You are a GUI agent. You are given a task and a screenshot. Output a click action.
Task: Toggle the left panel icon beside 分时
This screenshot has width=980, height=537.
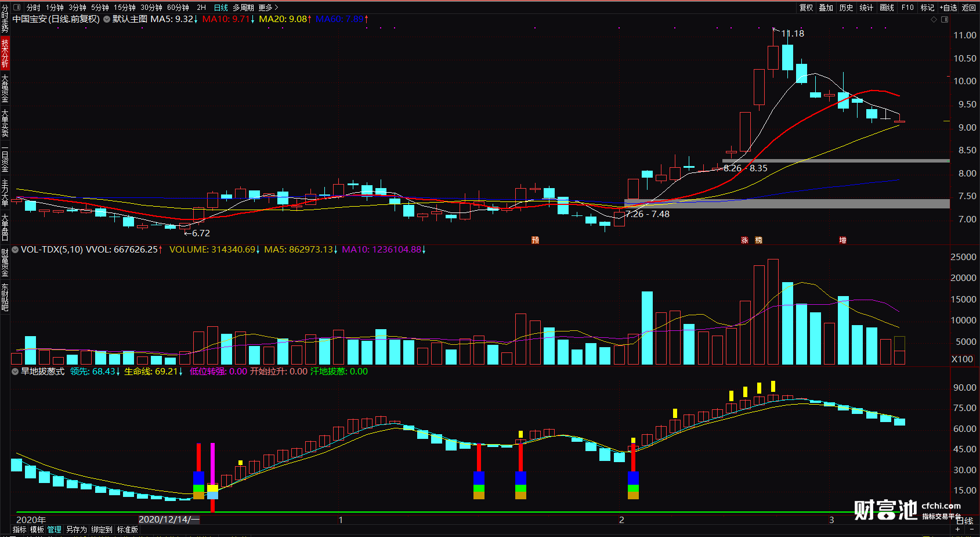(x=16, y=8)
